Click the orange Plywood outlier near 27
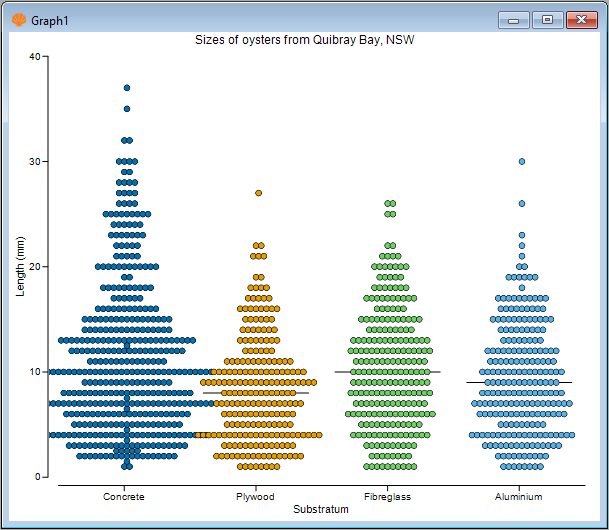This screenshot has height=530, width=609. [x=258, y=193]
